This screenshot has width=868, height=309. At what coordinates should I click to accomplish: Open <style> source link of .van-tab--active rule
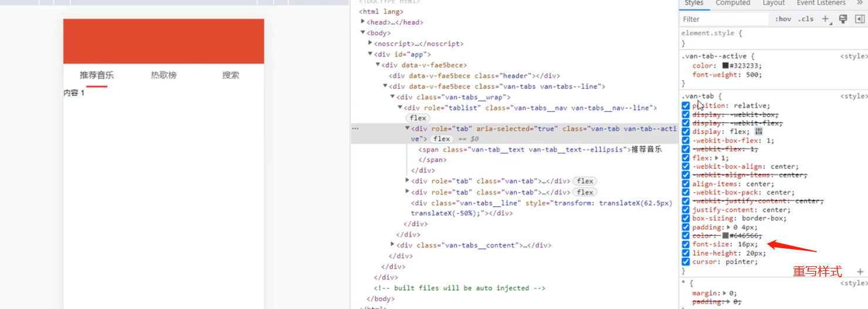[x=853, y=56]
